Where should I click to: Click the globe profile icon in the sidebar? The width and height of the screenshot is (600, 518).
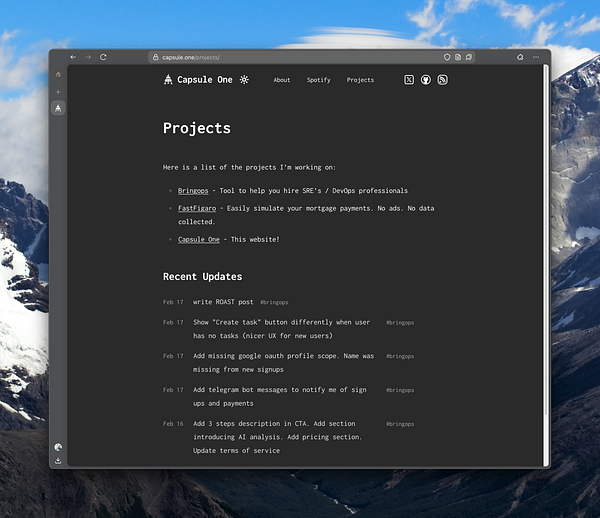tap(58, 447)
